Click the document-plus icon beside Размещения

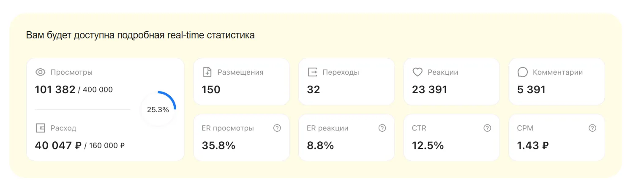pyautogui.click(x=207, y=72)
